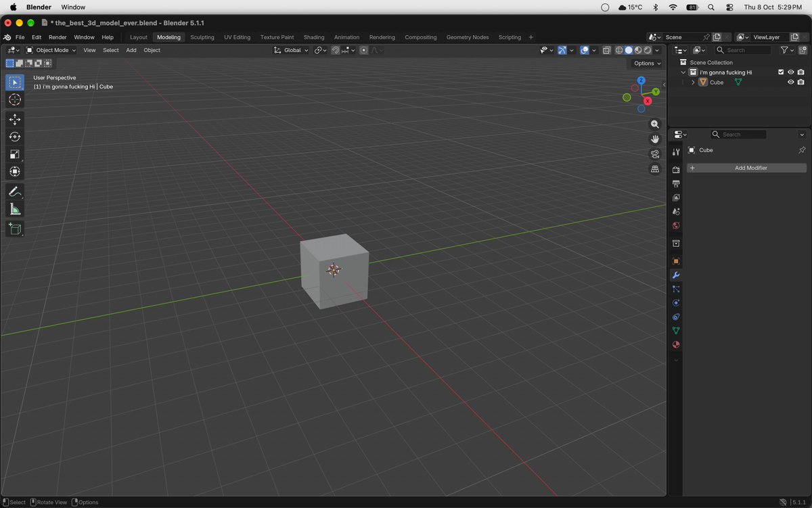Open the Object properties tab icon
The image size is (812, 508).
click(675, 261)
